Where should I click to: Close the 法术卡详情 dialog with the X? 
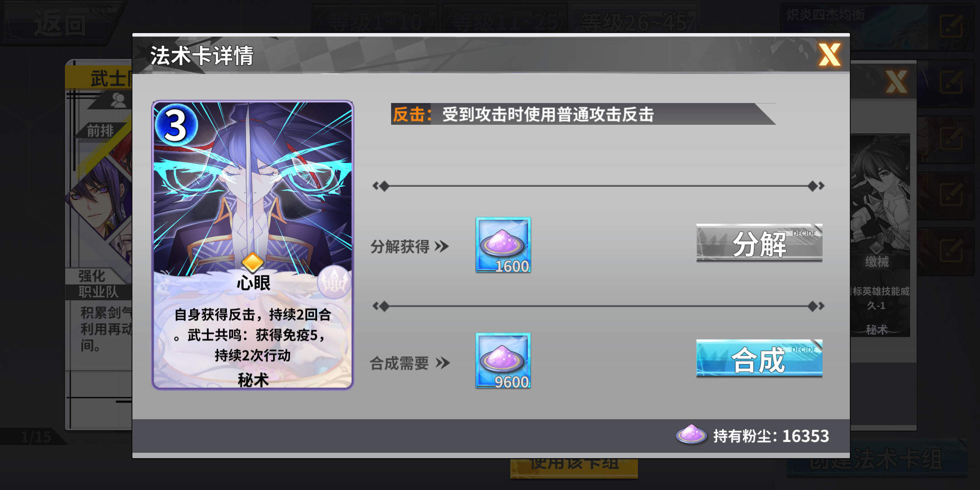[x=829, y=55]
